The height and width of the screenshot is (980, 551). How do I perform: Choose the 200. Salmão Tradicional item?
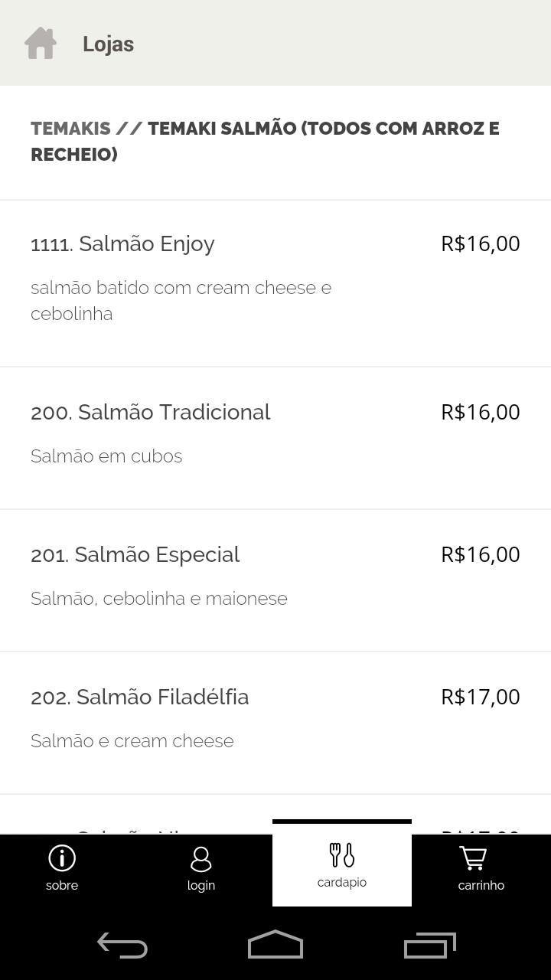pos(151,413)
